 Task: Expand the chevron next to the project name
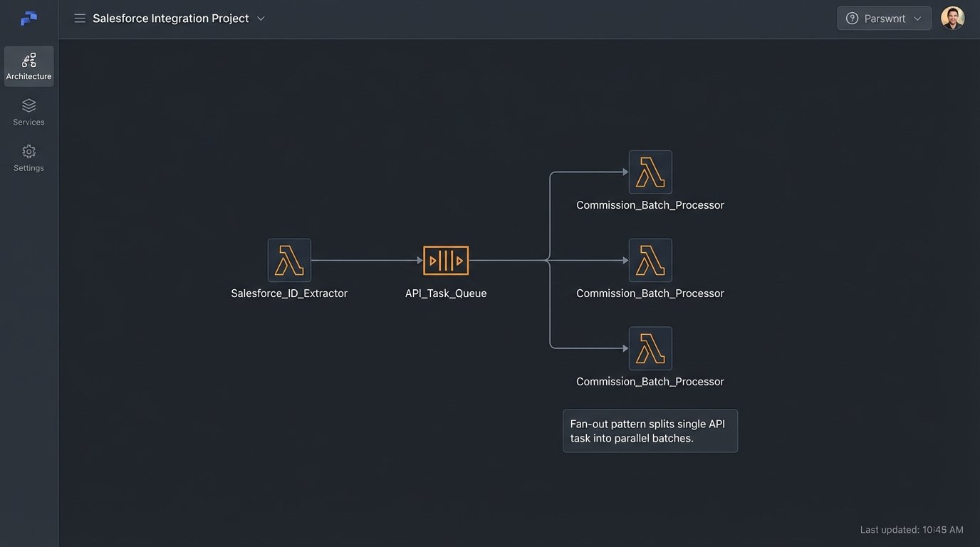pyautogui.click(x=260, y=19)
